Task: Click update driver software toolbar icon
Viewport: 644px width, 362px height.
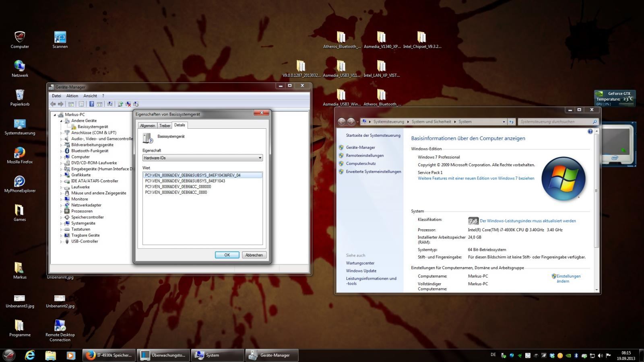Action: tap(120, 104)
